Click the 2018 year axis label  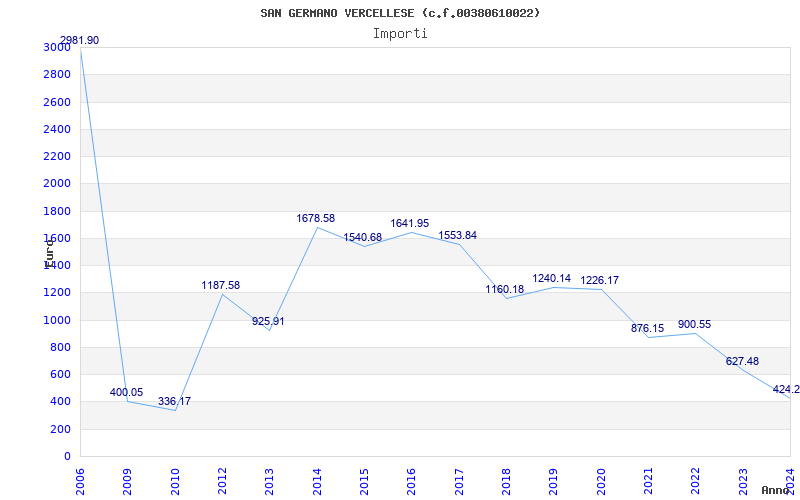click(506, 482)
